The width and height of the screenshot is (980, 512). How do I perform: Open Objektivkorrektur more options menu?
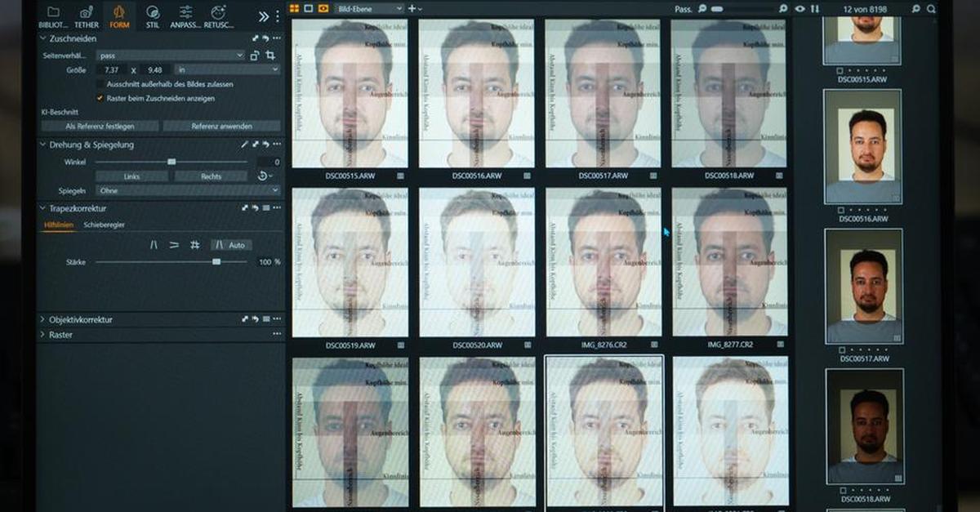click(277, 319)
